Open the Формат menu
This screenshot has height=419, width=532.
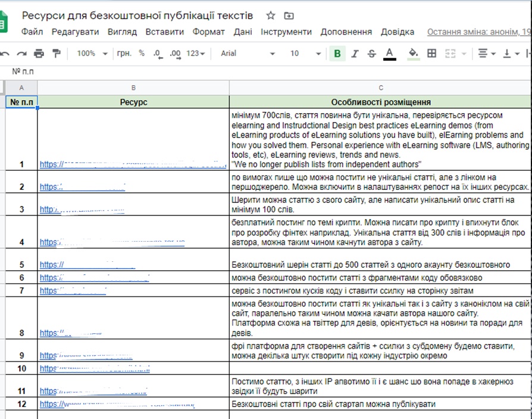click(209, 32)
